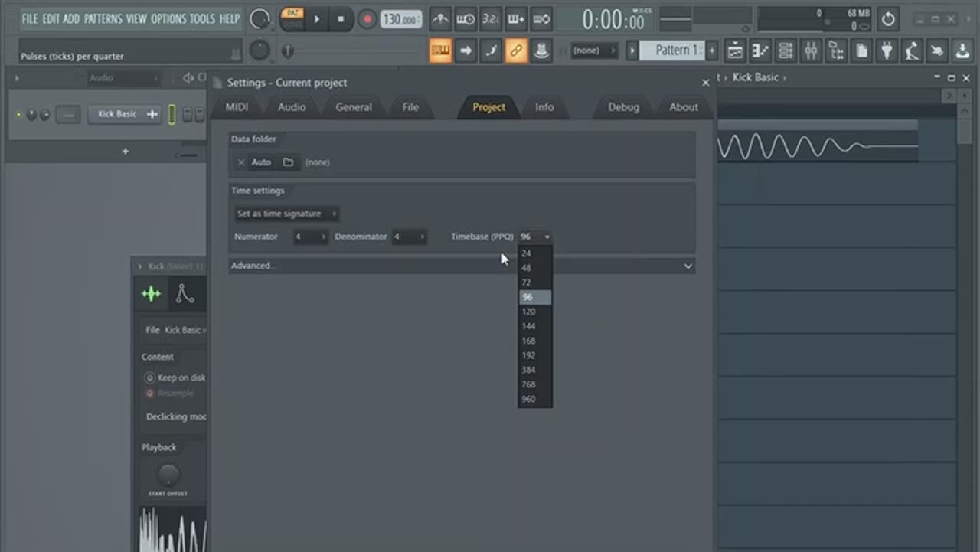The image size is (980, 552).
Task: Open the Channel rack
Action: click(x=786, y=51)
